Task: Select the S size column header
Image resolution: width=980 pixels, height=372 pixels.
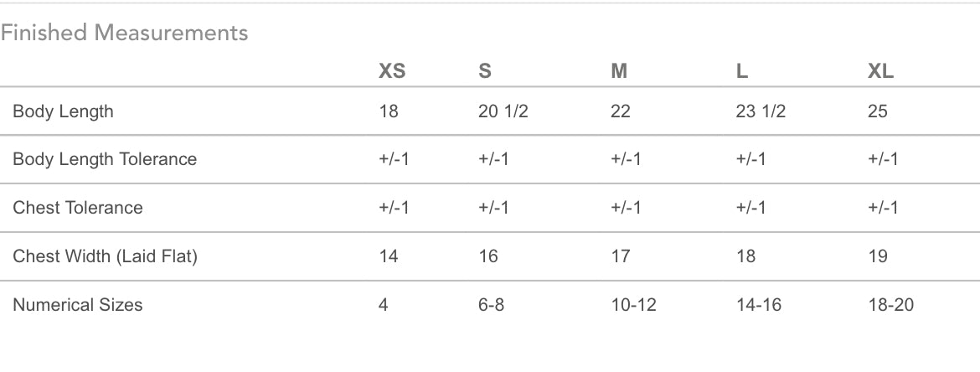Action: (485, 71)
